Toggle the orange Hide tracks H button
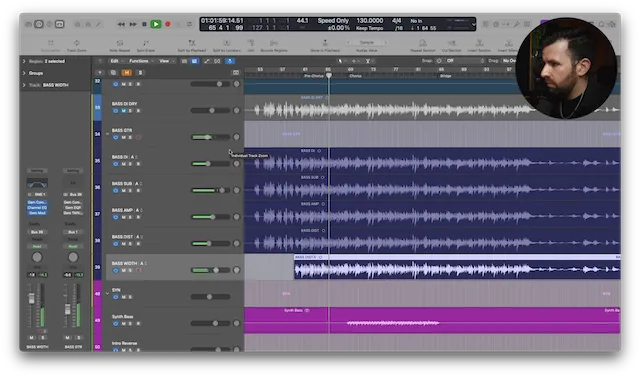 pyautogui.click(x=127, y=73)
